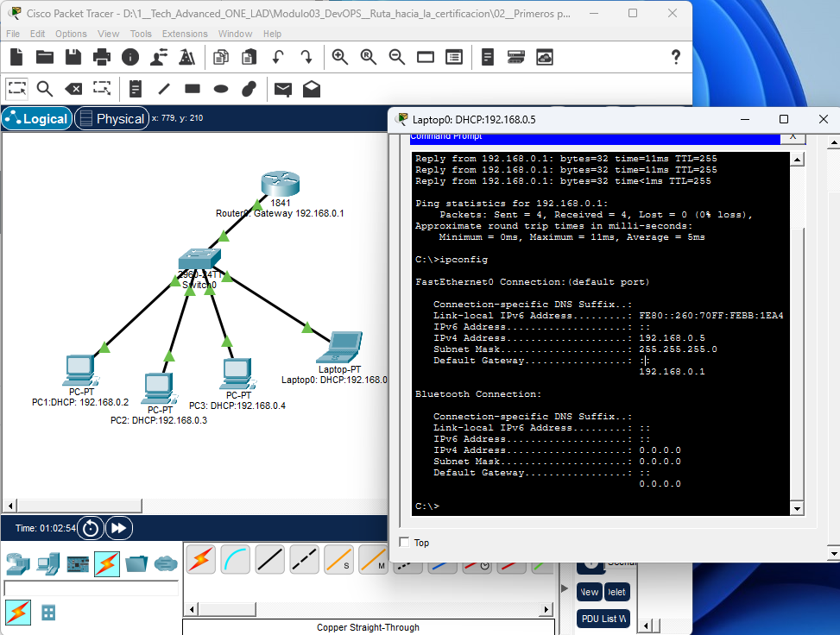This screenshot has height=635, width=840.
Task: Click command prompt scroll-up arrow
Action: point(797,160)
